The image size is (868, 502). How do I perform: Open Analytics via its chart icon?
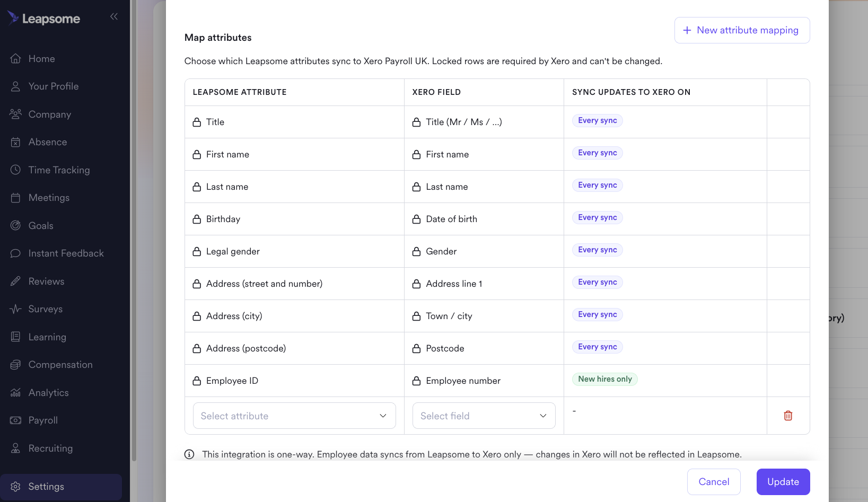coord(15,392)
